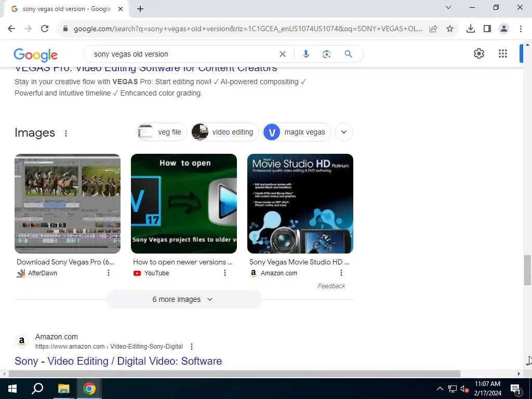
Task: Click the horizontal scrollbar thumb
Action: pyautogui.click(x=234, y=374)
